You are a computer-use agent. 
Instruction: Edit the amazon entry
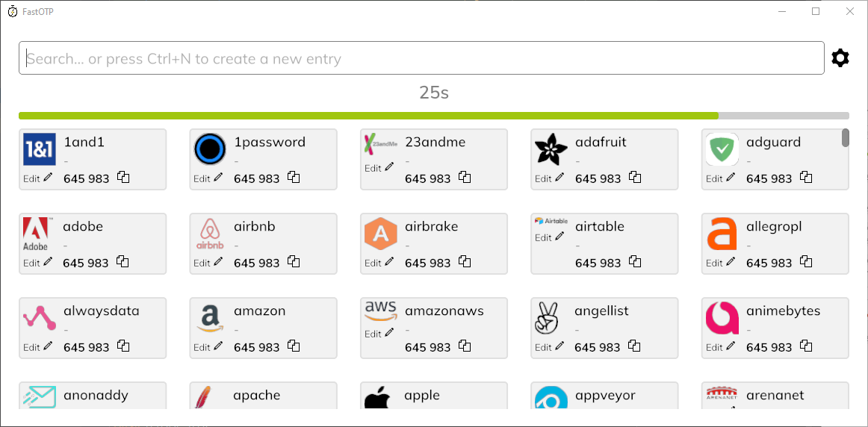point(208,347)
